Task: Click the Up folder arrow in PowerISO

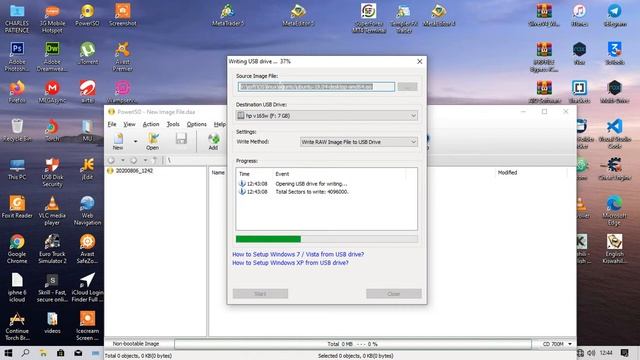Action: 155,160
